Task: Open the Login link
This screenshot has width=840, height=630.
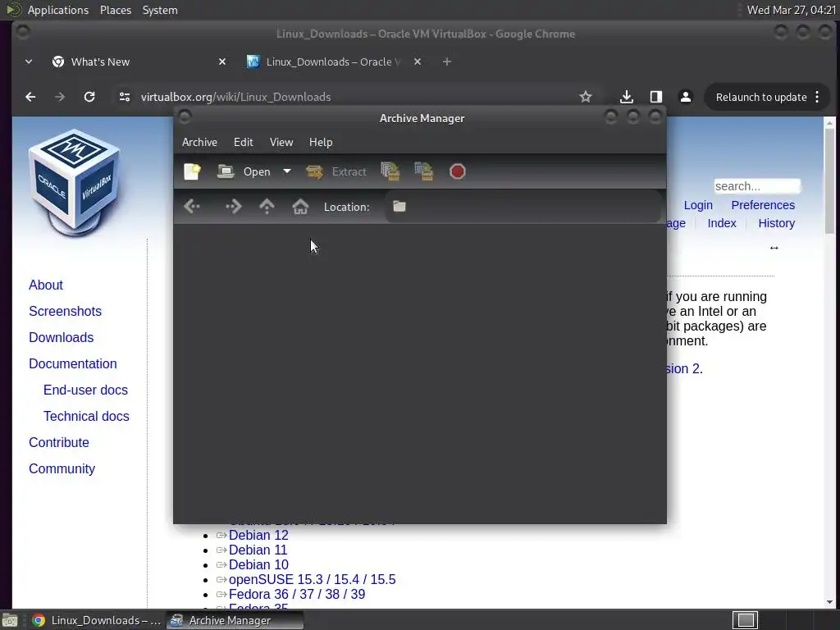Action: (698, 205)
